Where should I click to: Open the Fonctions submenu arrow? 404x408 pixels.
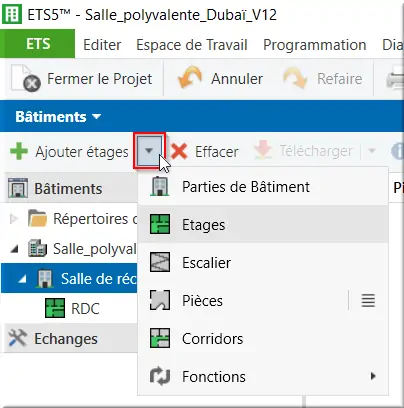[x=373, y=376]
